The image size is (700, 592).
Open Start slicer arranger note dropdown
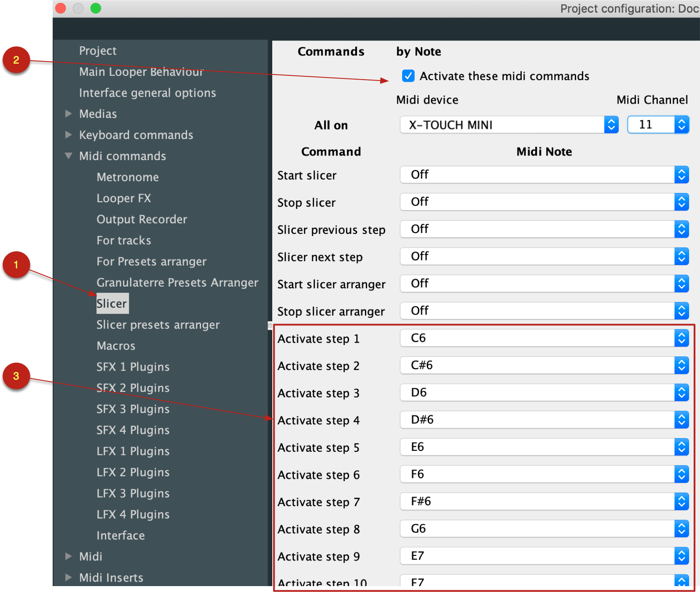544,284
